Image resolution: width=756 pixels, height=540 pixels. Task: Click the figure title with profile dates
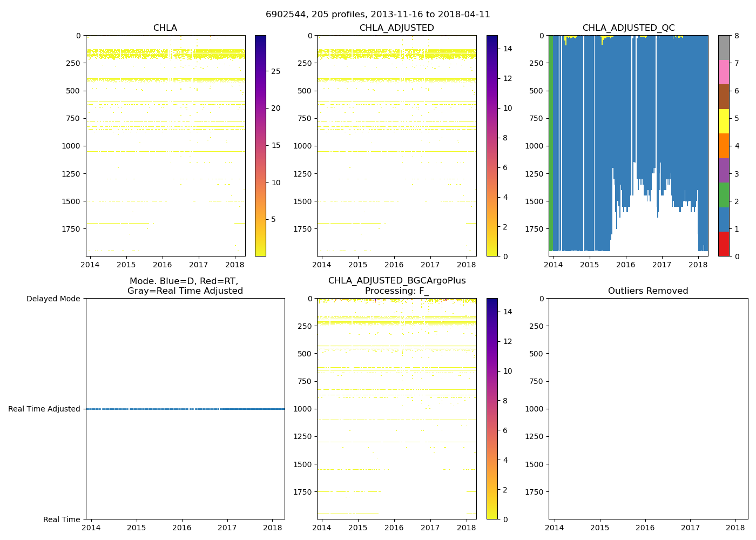(378, 15)
